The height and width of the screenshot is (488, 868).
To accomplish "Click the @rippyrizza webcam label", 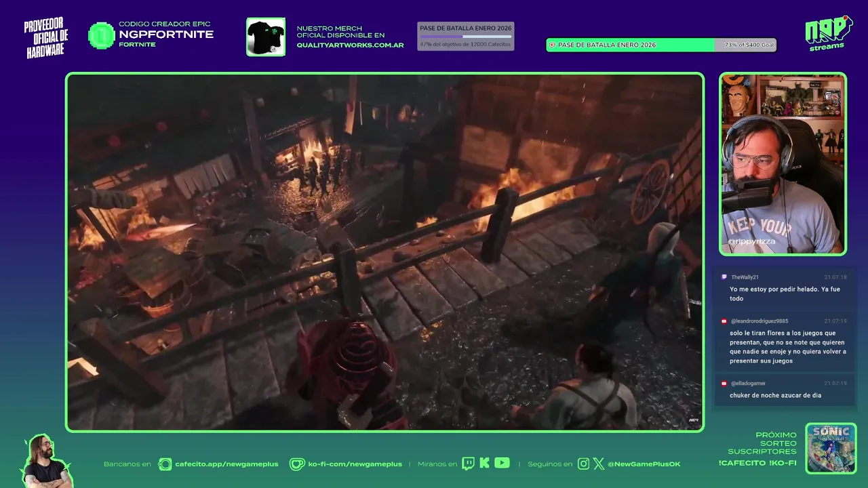I will [x=751, y=241].
